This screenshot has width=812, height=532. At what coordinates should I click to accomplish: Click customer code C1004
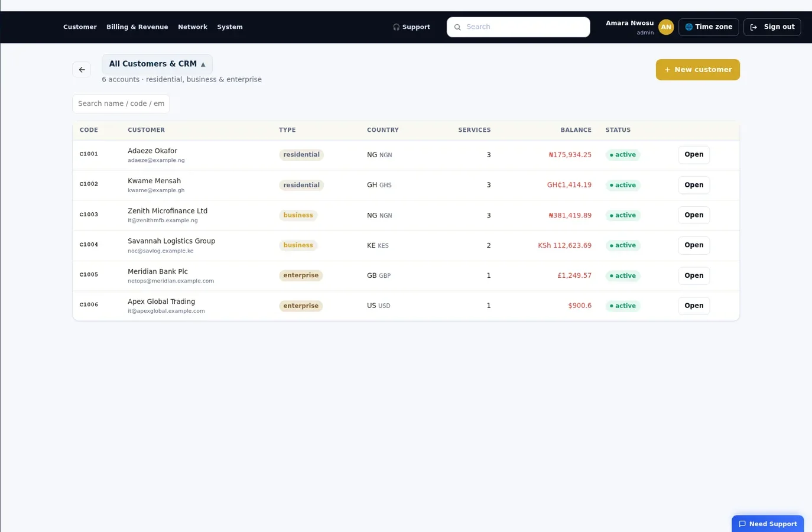89,245
